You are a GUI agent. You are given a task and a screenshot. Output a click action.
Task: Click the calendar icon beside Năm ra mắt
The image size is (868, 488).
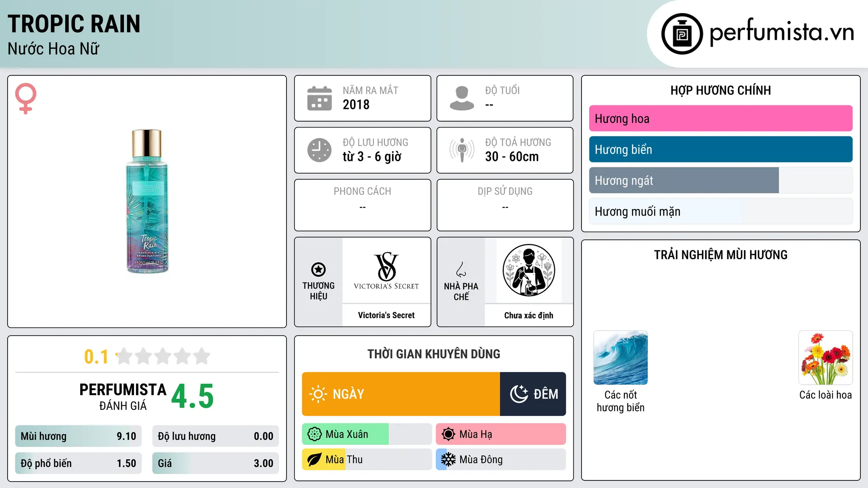(x=319, y=98)
